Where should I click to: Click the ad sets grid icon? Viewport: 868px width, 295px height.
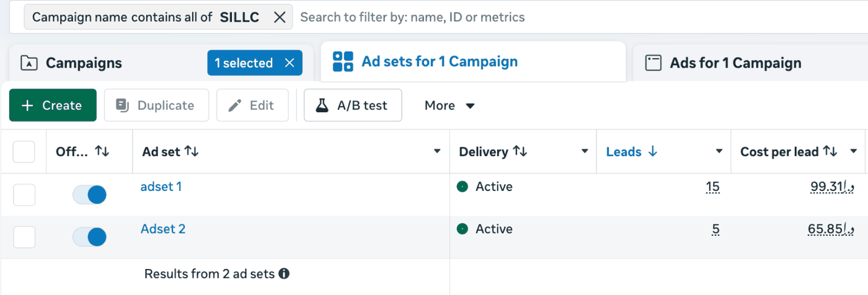[343, 62]
